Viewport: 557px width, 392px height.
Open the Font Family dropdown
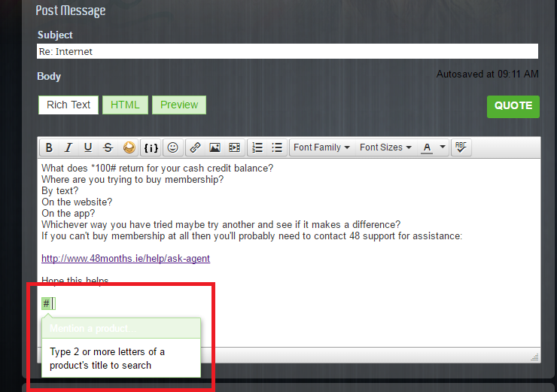(x=321, y=147)
